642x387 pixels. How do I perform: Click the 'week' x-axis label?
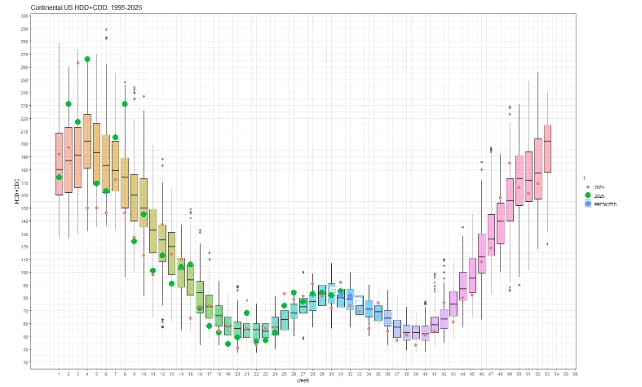pyautogui.click(x=303, y=380)
